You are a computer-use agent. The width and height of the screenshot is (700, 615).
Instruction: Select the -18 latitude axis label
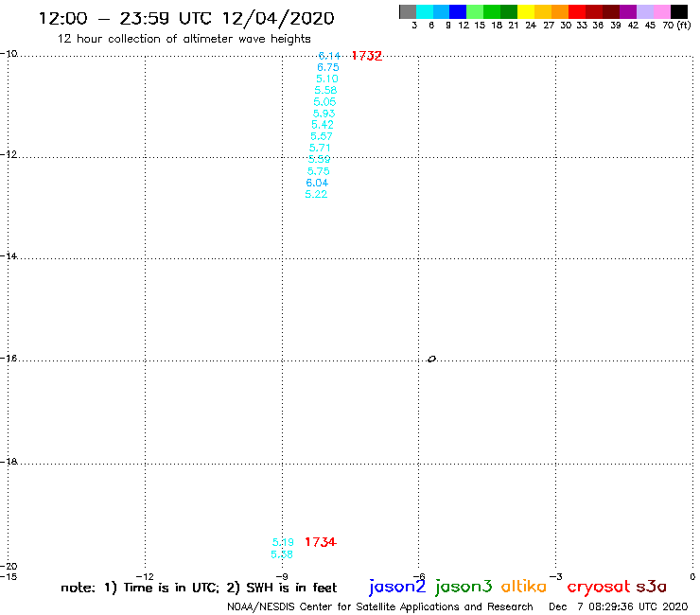(9, 462)
